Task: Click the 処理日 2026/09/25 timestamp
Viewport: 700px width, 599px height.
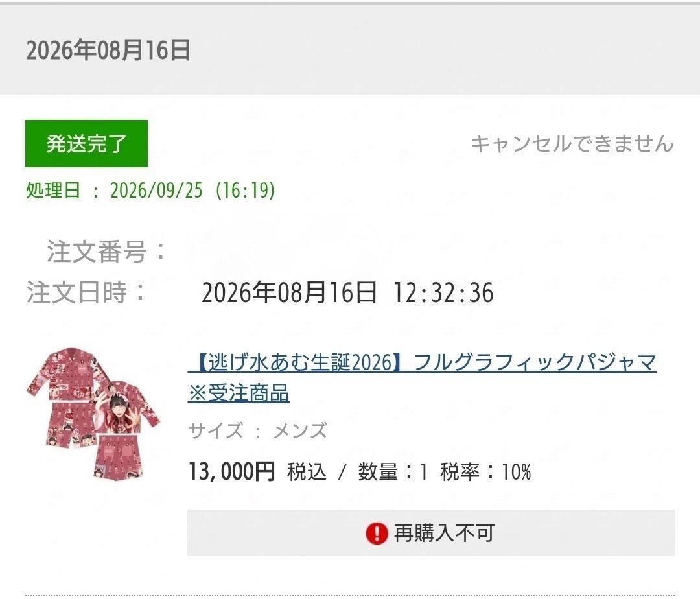Action: [150, 191]
